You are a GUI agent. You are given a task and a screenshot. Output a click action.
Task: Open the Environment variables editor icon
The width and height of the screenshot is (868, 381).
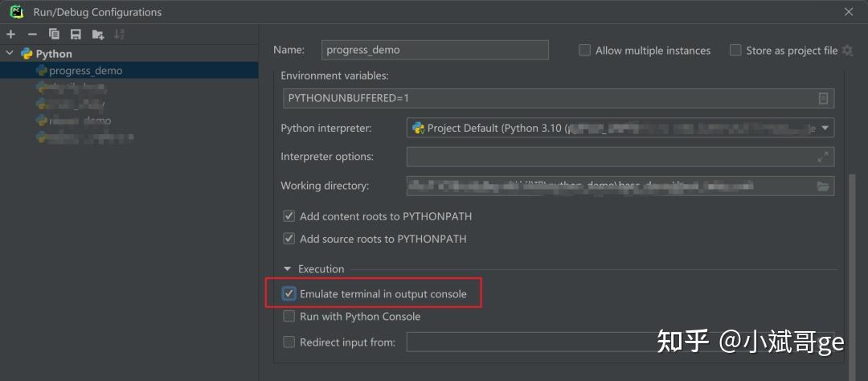[823, 98]
